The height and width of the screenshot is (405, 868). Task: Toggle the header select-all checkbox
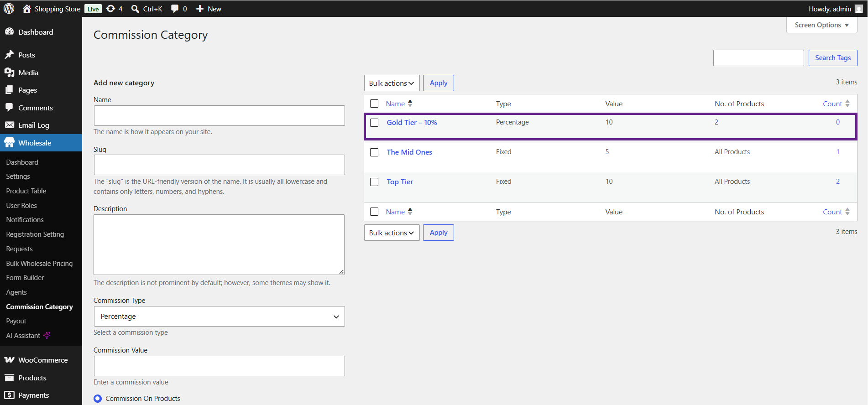374,104
